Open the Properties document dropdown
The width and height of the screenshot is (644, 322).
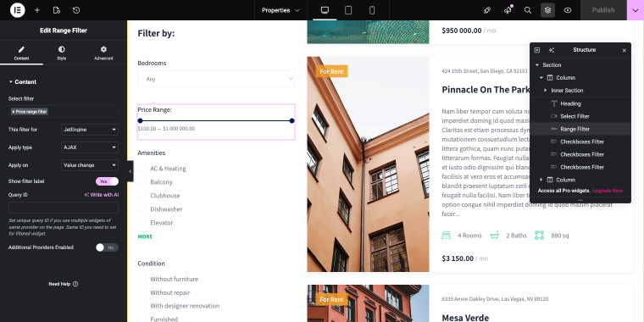tap(280, 10)
